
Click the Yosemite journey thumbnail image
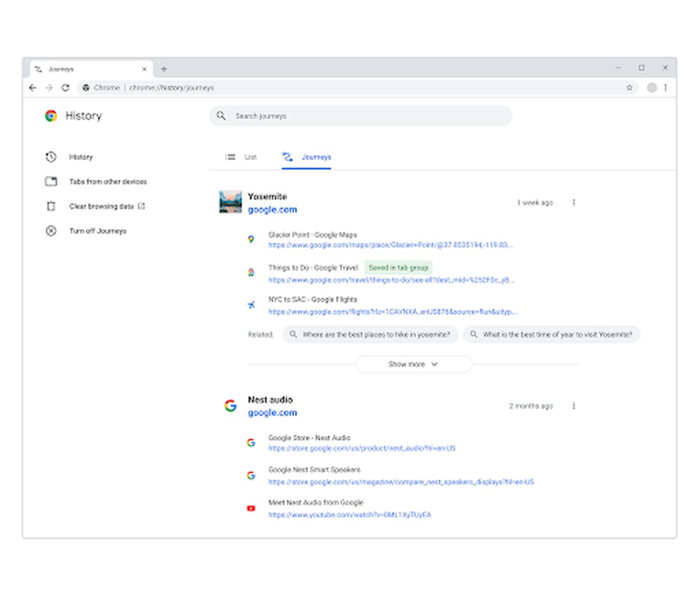pos(231,202)
